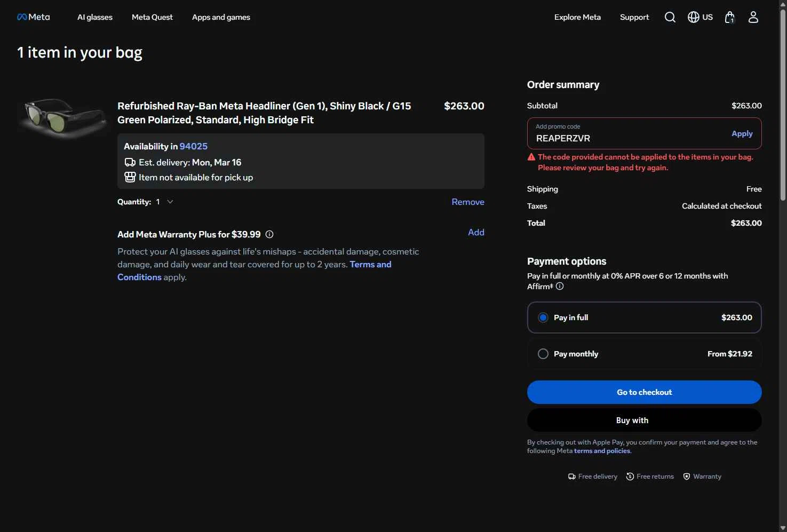Open the user account icon
The width and height of the screenshot is (787, 532).
click(x=753, y=17)
